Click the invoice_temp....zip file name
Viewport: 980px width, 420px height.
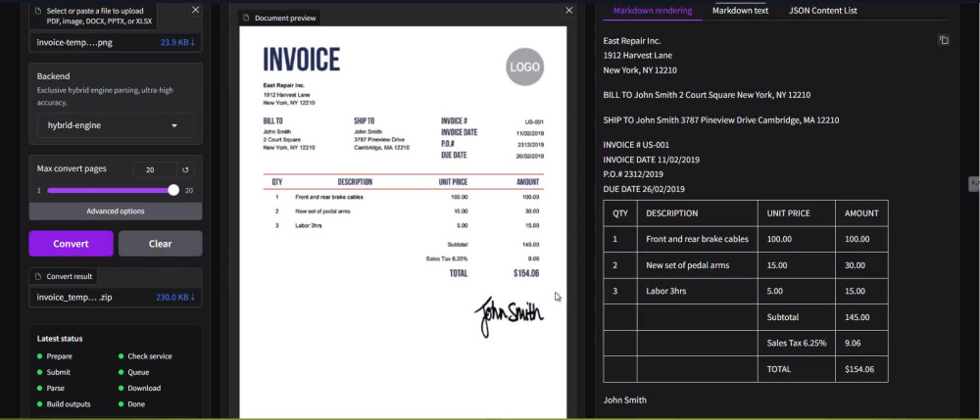tap(74, 297)
